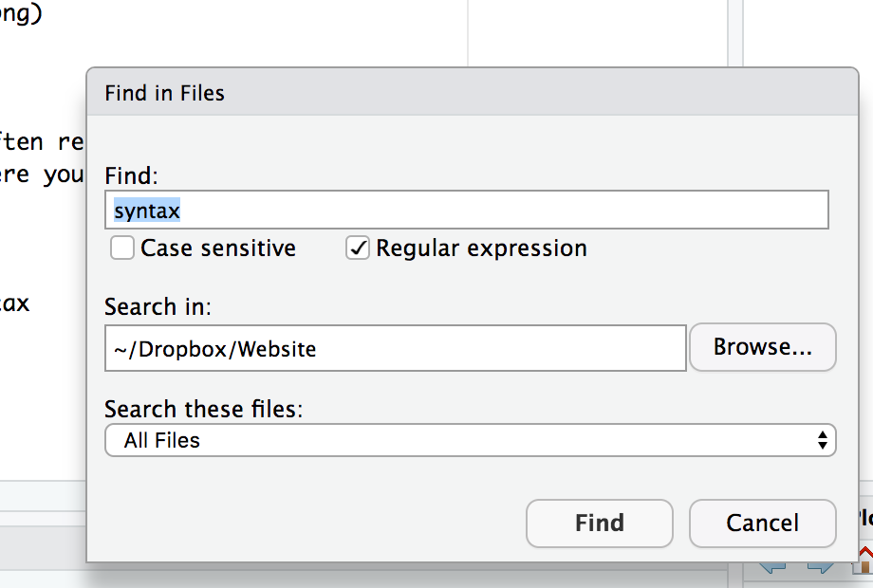The width and height of the screenshot is (873, 588).
Task: Open the All Files dropdown
Action: 470,440
